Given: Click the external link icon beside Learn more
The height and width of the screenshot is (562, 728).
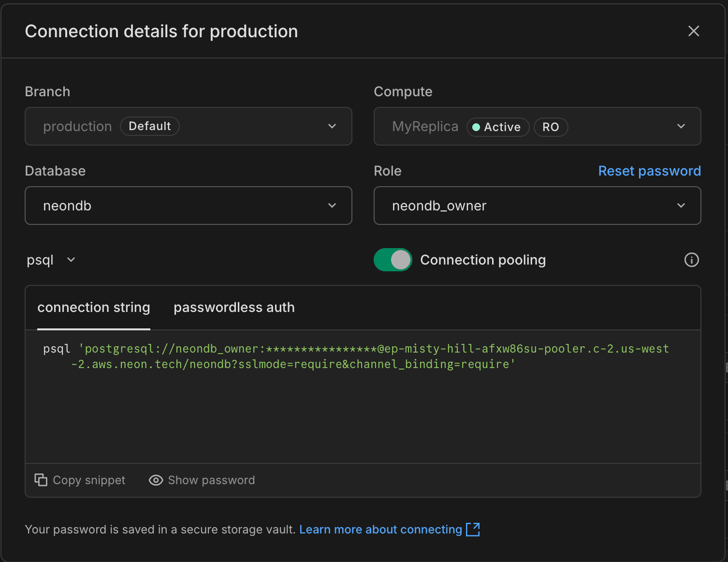Looking at the screenshot, I should click(474, 529).
